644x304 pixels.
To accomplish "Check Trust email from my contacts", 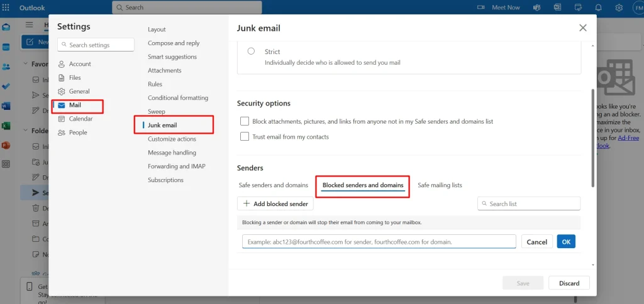I will click(x=245, y=136).
